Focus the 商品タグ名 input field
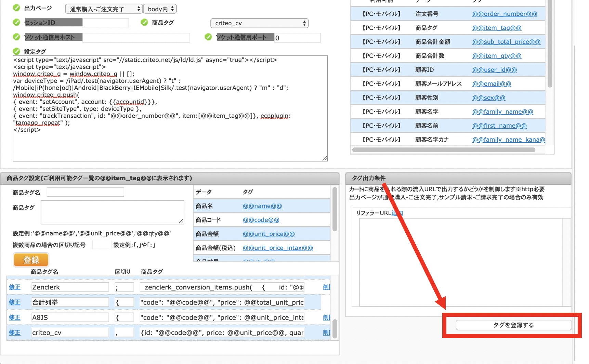 pyautogui.click(x=85, y=192)
